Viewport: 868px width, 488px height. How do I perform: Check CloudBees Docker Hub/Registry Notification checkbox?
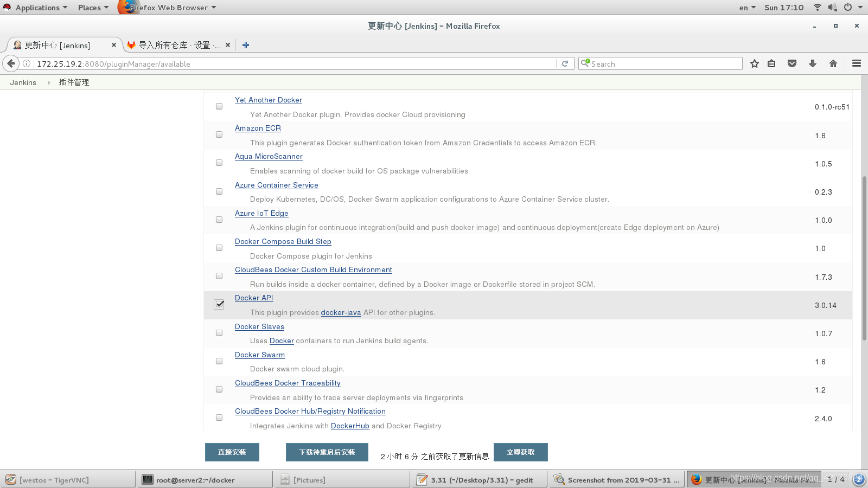pos(219,418)
